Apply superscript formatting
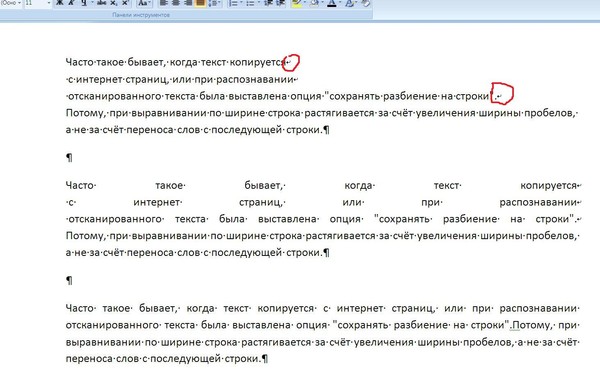This screenshot has width=600, height=373. (125, 3)
